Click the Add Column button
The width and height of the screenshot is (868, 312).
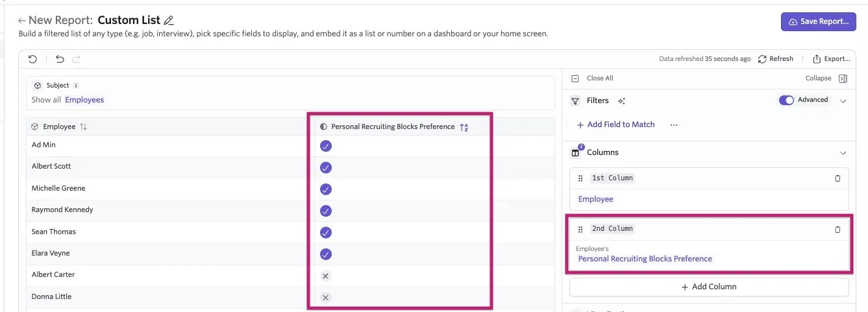[x=709, y=287]
